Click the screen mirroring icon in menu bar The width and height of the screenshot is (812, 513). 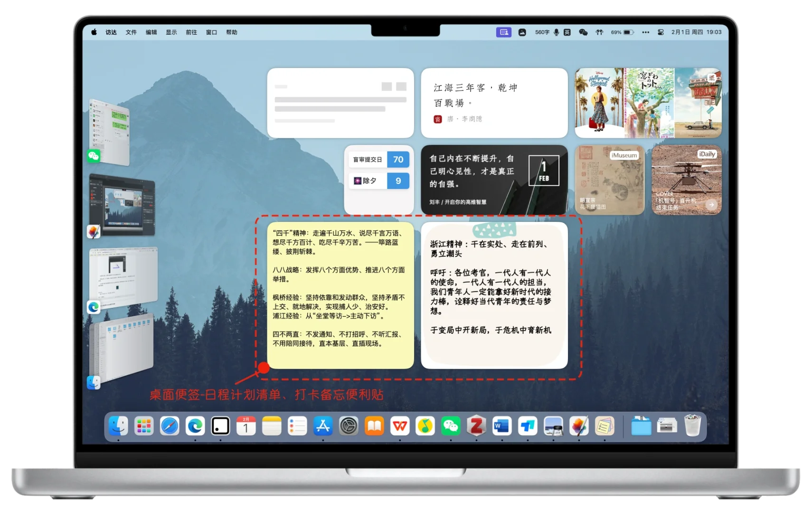pos(503,32)
